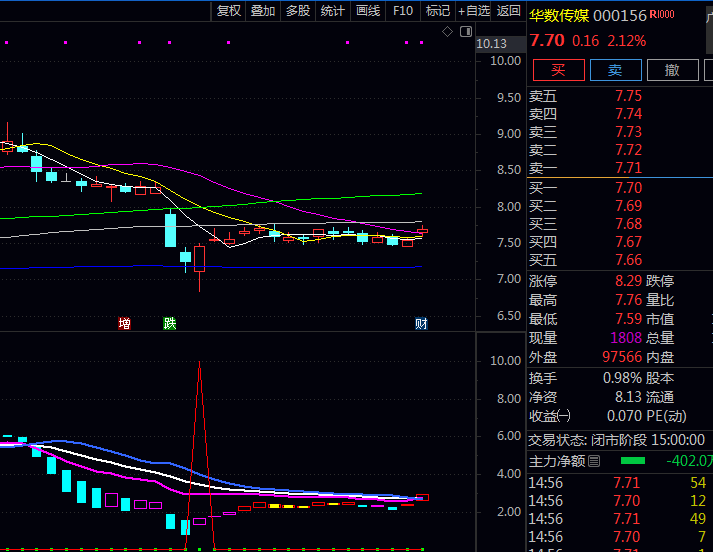Viewport: 713px width, 552px height.
Task: Select the 多股 multi-stock view
Action: pyautogui.click(x=298, y=11)
